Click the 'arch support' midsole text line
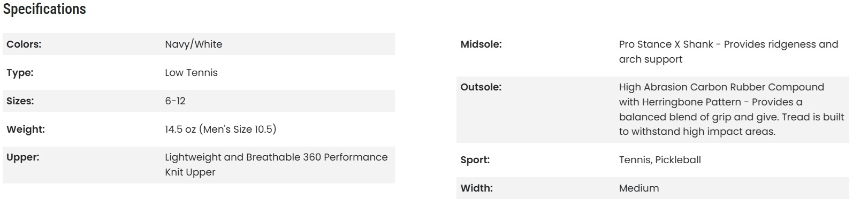Image resolution: width=868 pixels, height=206 pixels. pyautogui.click(x=651, y=59)
